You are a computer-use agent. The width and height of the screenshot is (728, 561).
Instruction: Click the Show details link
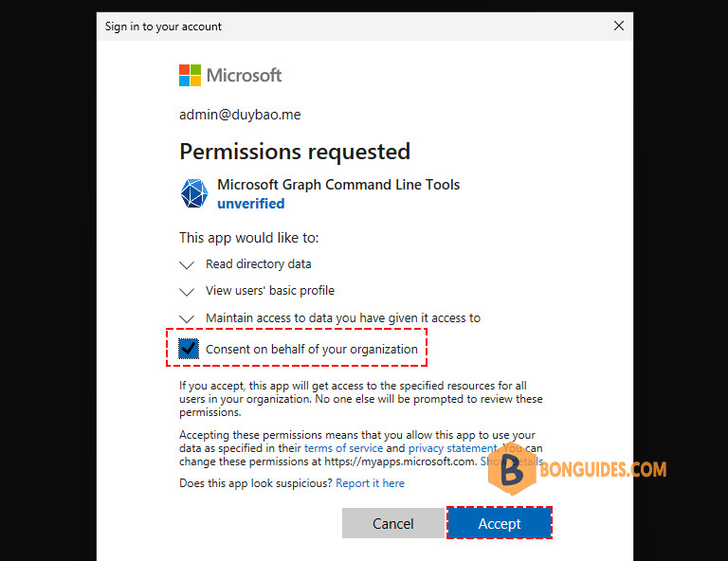[x=511, y=461]
